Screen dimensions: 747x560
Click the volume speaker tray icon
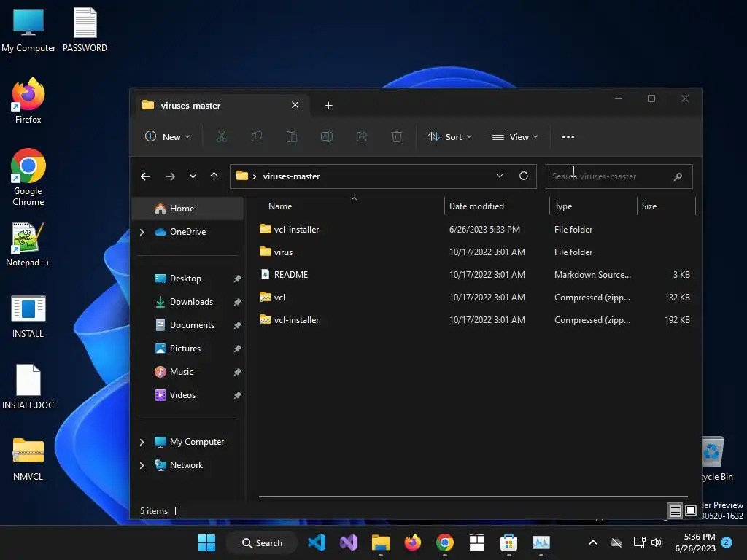click(x=657, y=542)
